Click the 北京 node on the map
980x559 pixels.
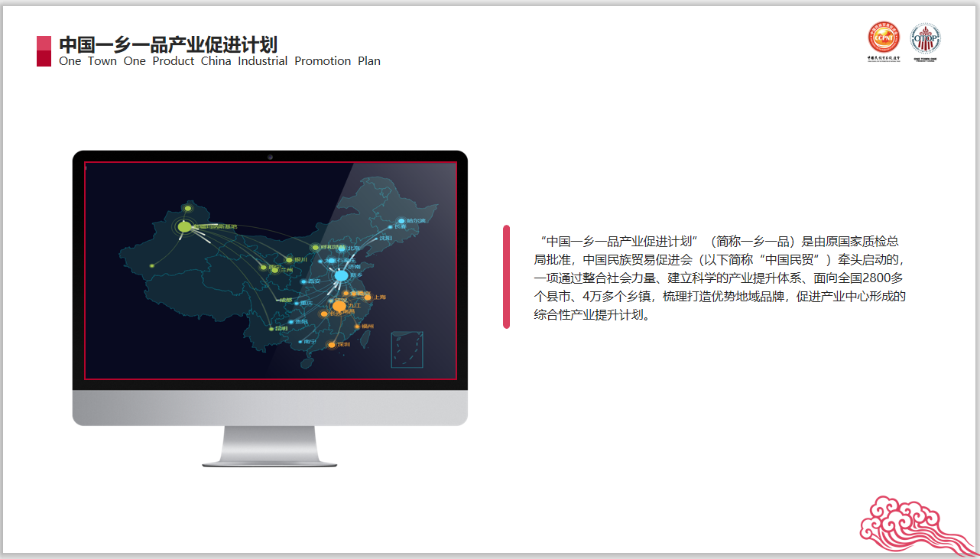(x=342, y=249)
